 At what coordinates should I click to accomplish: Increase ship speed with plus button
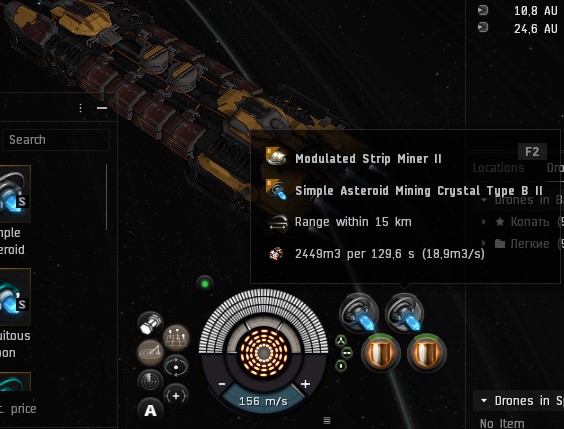pyautogui.click(x=305, y=384)
